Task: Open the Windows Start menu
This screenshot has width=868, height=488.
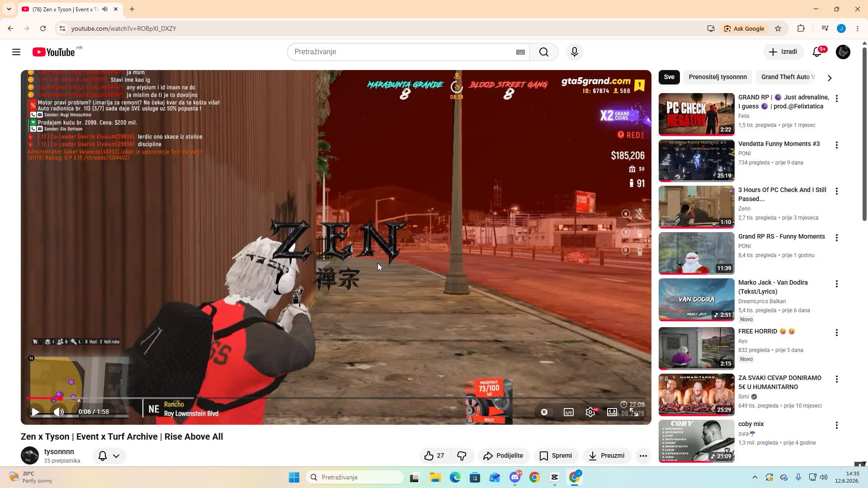Action: pyautogui.click(x=294, y=478)
